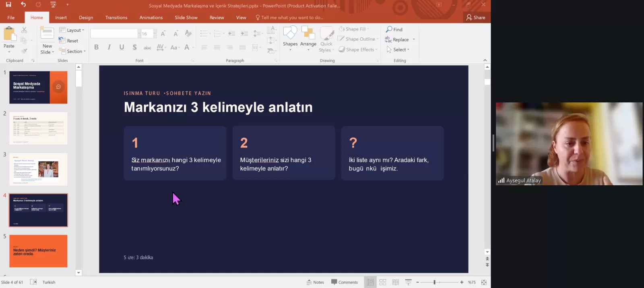Viewport: 644px width, 288px height.
Task: Collapse the ribbon arrow
Action: point(485,60)
